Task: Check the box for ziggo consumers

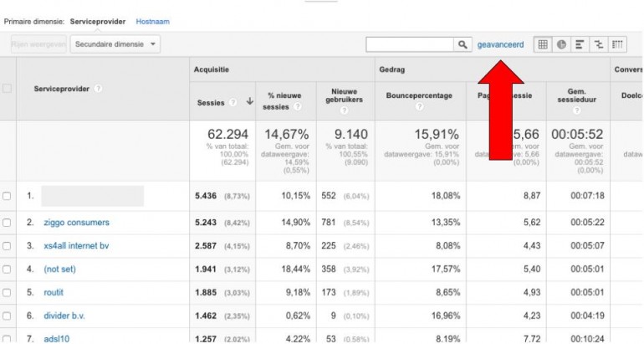Action: coord(7,223)
